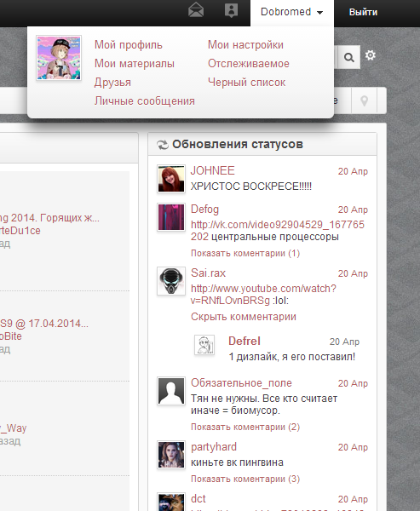Viewport: 420px width, 511px height.
Task: Click the 20 Апр date on JOHNEE's status
Action: 353,171
